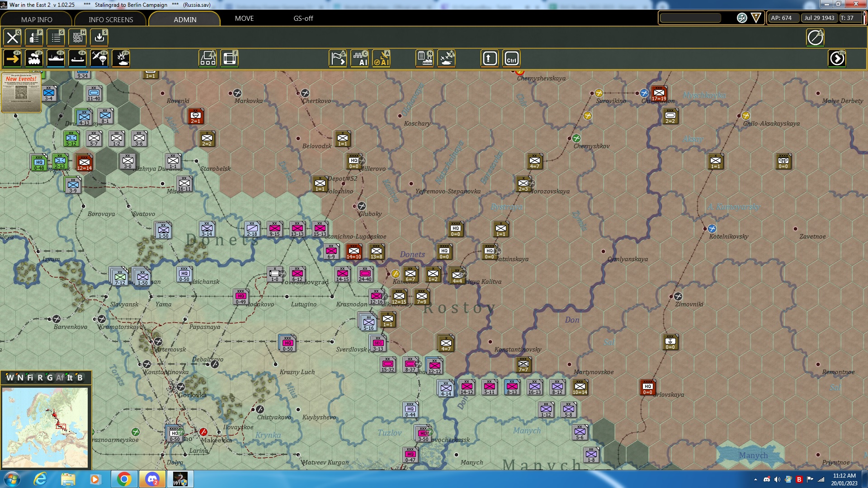This screenshot has width=868, height=488.
Task: Click the end turn chevron button
Action: [837, 58]
